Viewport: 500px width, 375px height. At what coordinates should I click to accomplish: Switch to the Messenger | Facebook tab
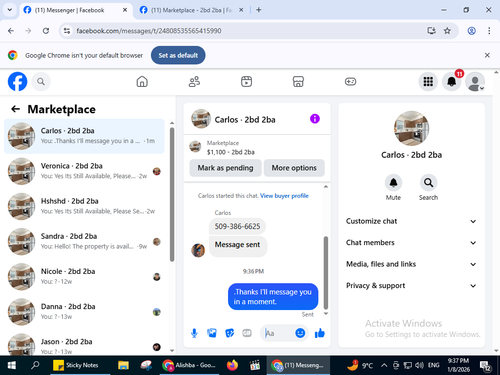click(76, 10)
